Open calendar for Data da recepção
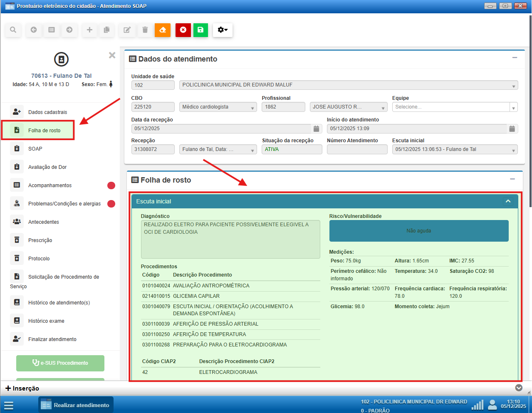Viewport: 532px width, 413px height. 316,129
